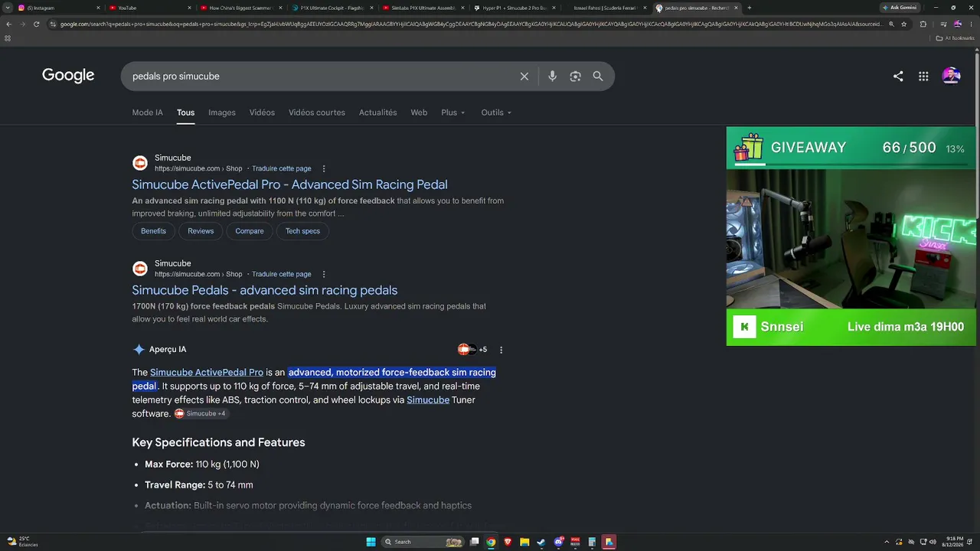Viewport: 980px width, 551px height.
Task: Translate the first Simucube result page
Action: (282, 168)
